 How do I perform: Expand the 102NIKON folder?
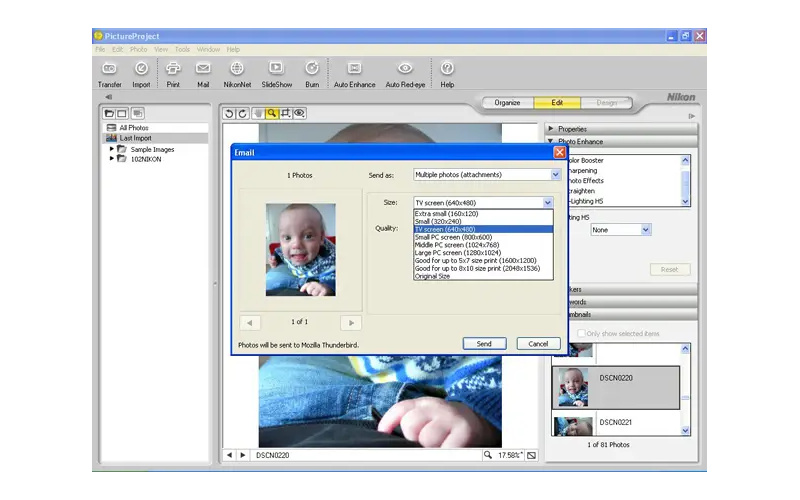(112, 159)
